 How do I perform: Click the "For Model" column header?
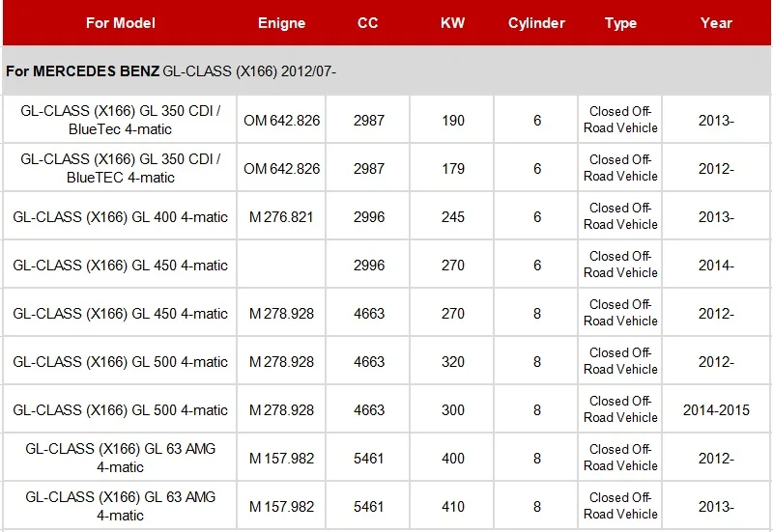(120, 23)
